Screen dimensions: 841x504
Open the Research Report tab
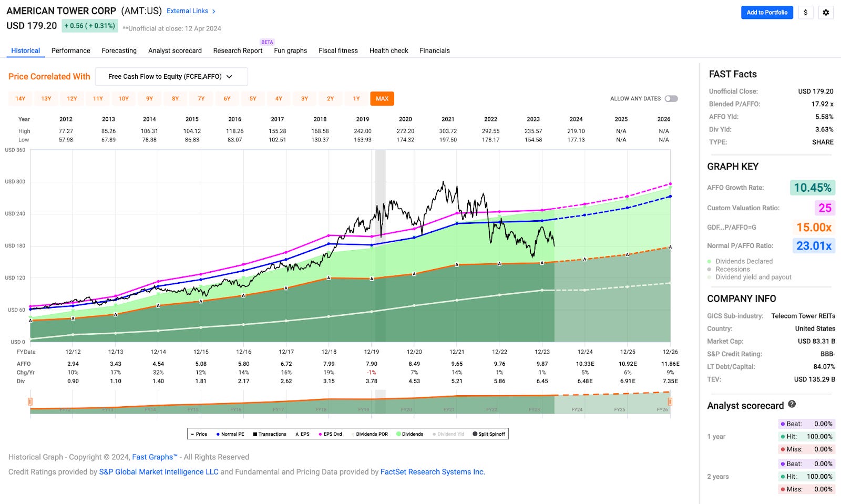(x=238, y=50)
